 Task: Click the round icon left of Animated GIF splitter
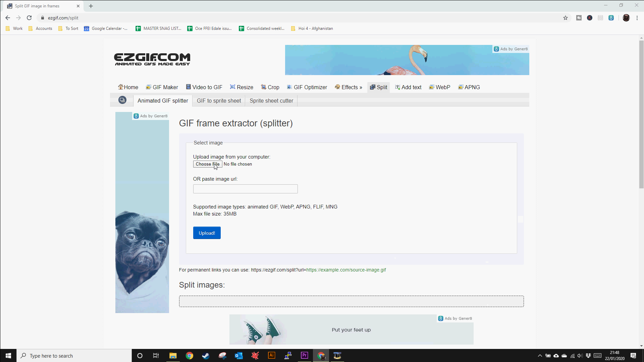122,100
